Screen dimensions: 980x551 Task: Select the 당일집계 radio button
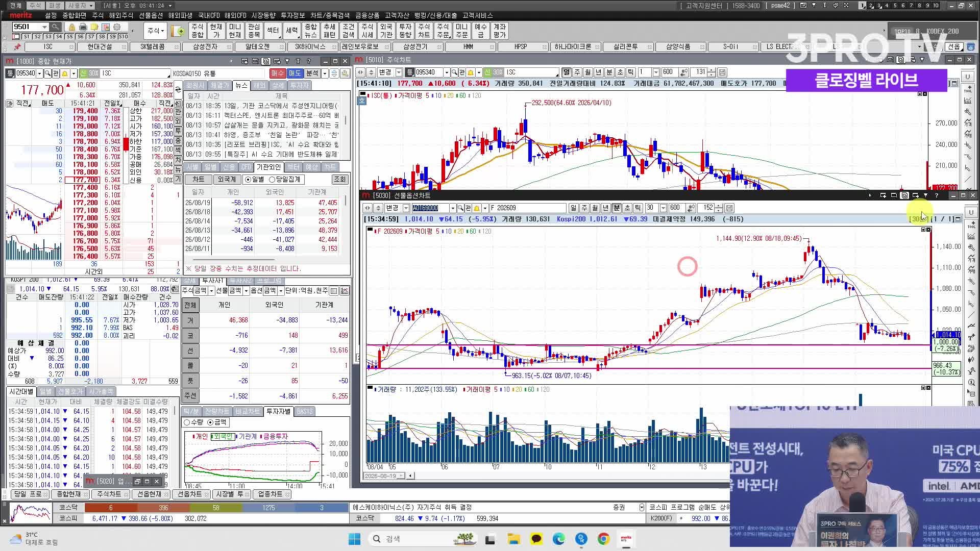point(272,180)
